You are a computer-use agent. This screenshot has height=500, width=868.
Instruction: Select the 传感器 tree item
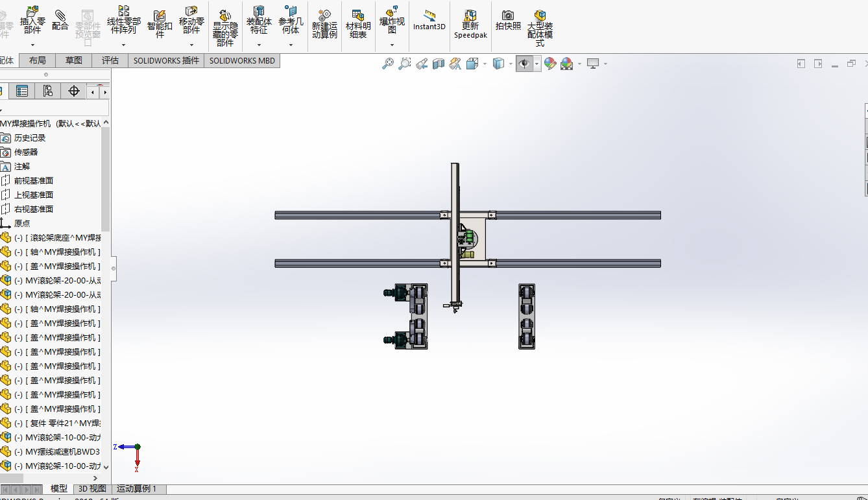click(26, 152)
